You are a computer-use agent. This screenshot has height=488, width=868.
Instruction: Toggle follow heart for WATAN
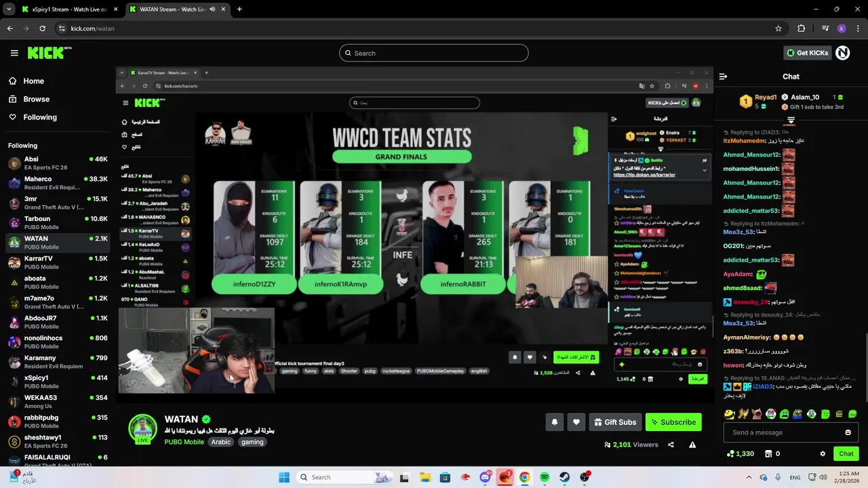pyautogui.click(x=576, y=422)
